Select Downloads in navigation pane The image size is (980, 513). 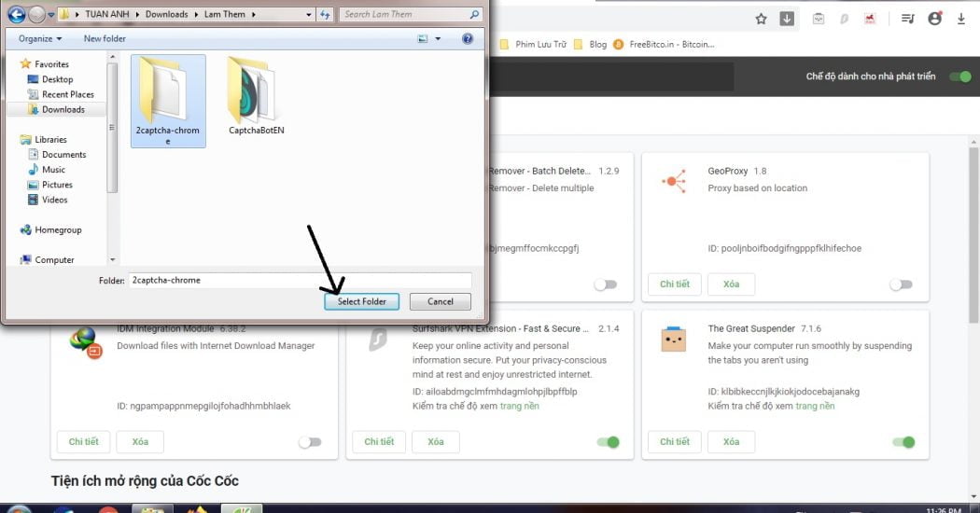tap(56, 109)
